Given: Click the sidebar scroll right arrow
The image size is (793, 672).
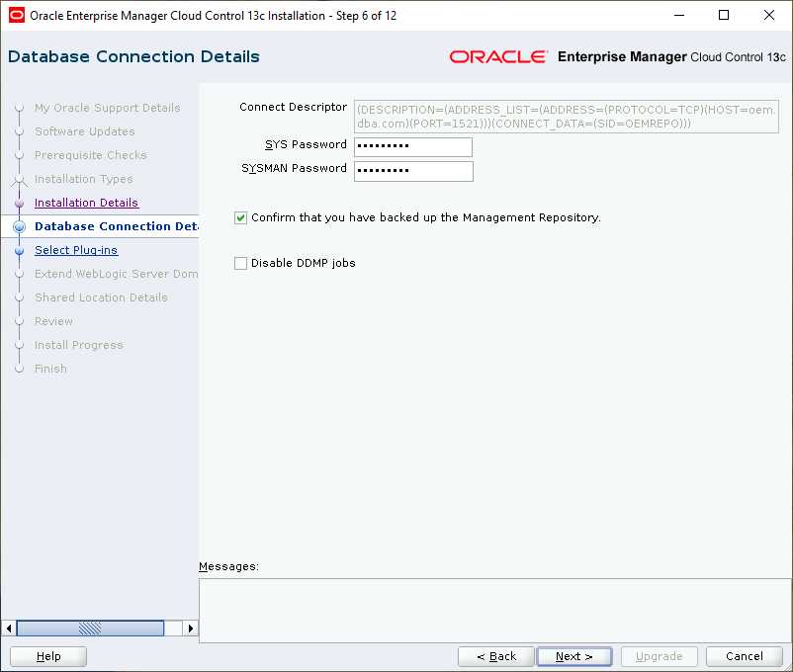Looking at the screenshot, I should pyautogui.click(x=190, y=628).
